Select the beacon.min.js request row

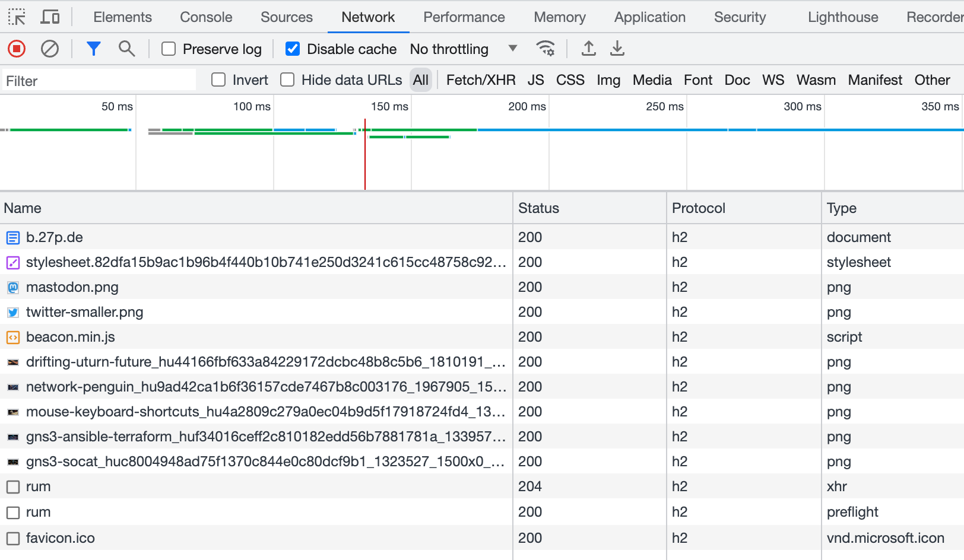click(x=71, y=337)
